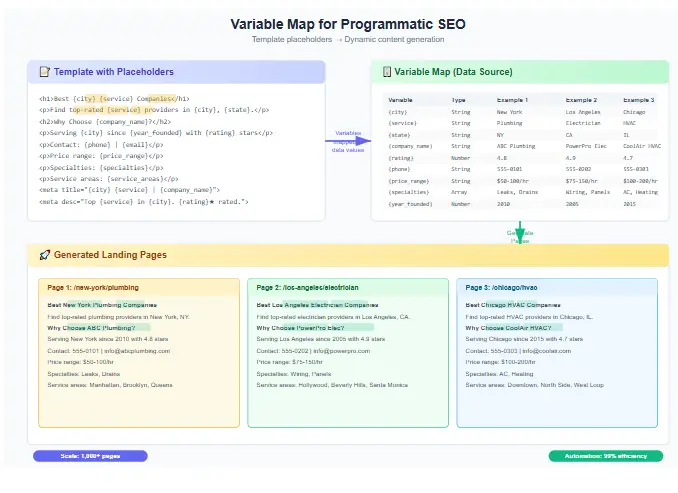The width and height of the screenshot is (678, 493).
Task: Click the Specialties: {specialties} template line
Action: point(101,167)
